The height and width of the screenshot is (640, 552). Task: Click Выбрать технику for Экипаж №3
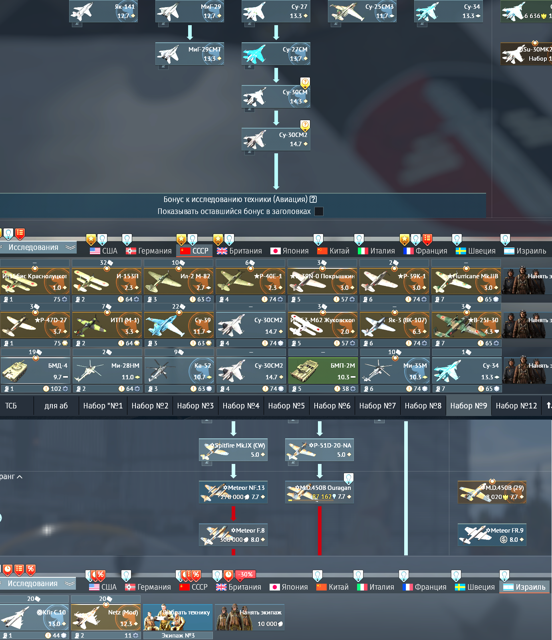click(x=178, y=618)
